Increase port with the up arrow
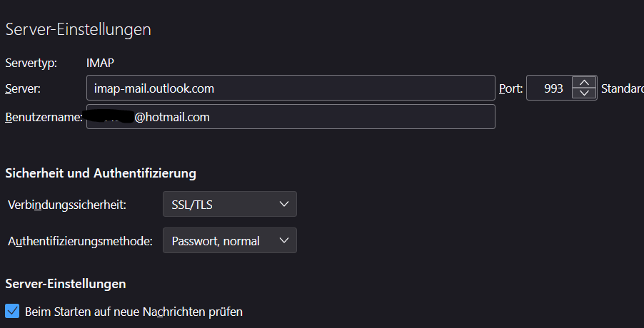 click(x=585, y=83)
